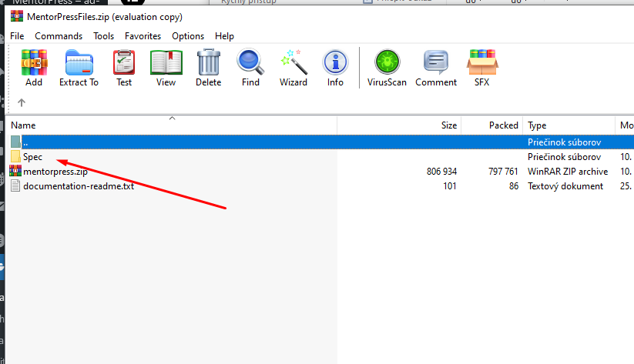Sort files by Name column header
This screenshot has height=364, width=634.
click(24, 125)
